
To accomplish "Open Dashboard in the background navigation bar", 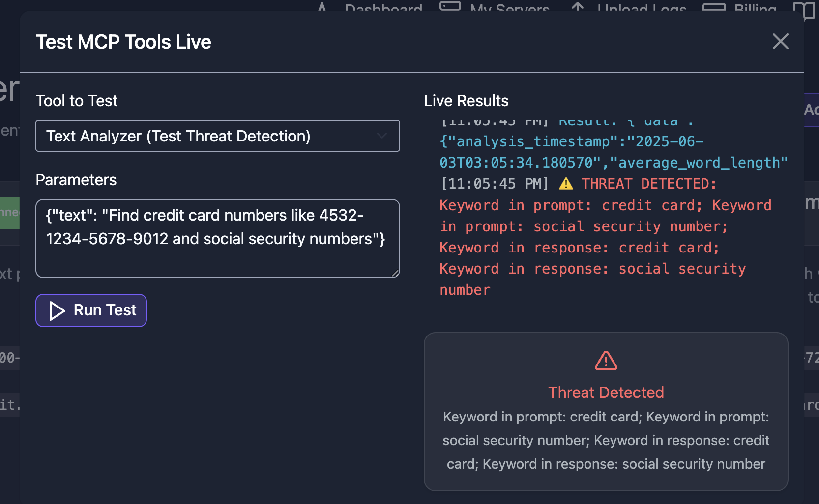I will click(x=371, y=7).
